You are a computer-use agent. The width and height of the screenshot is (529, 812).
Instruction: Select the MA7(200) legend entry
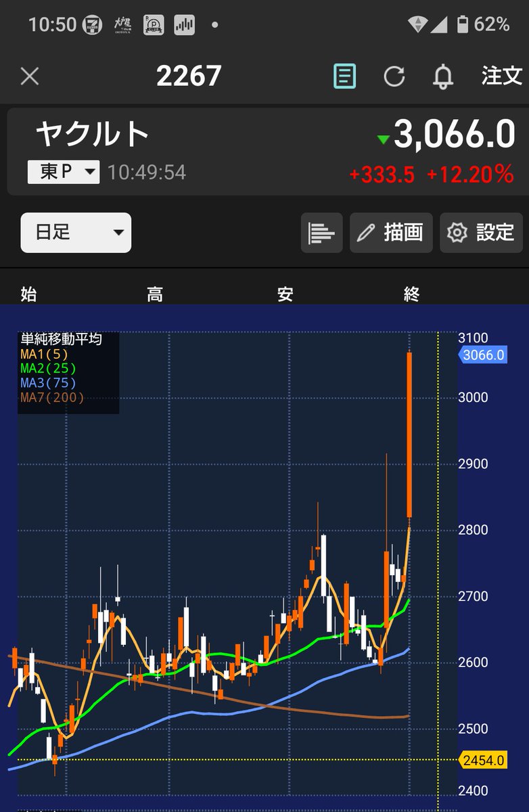click(53, 397)
